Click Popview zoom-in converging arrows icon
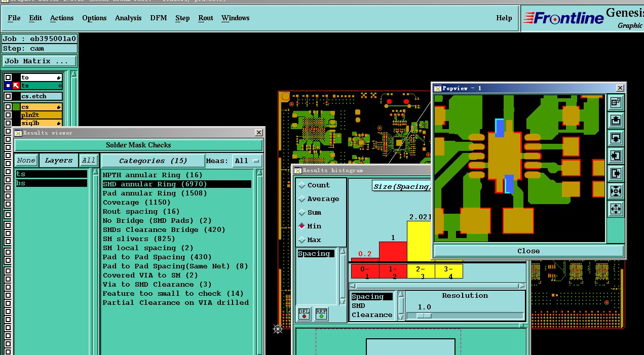This screenshot has height=355, width=644. pos(616,191)
